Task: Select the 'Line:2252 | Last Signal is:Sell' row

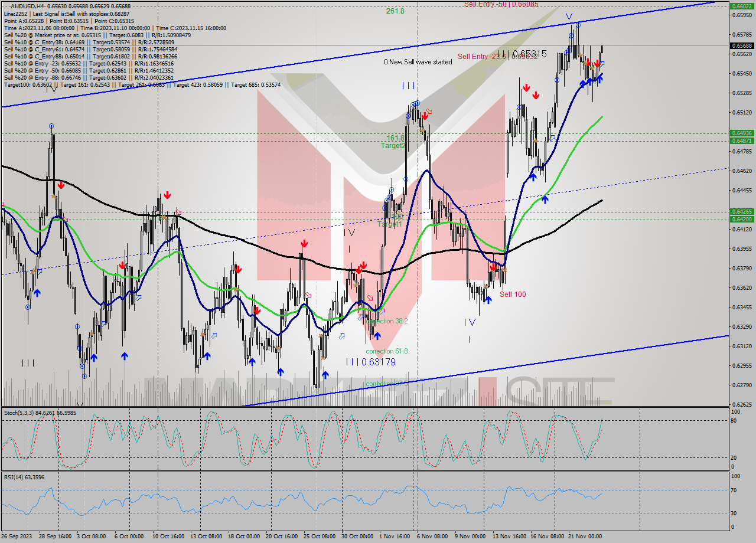Action: (x=66, y=14)
